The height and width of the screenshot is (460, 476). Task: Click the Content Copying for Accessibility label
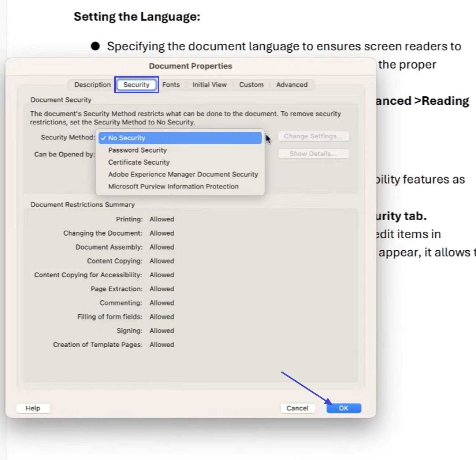point(88,275)
